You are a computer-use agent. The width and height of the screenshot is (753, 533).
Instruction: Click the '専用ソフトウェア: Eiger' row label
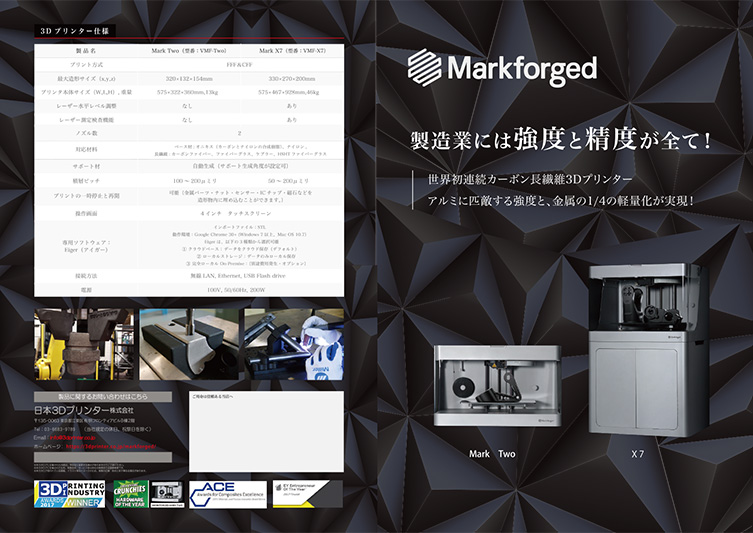pos(86,246)
